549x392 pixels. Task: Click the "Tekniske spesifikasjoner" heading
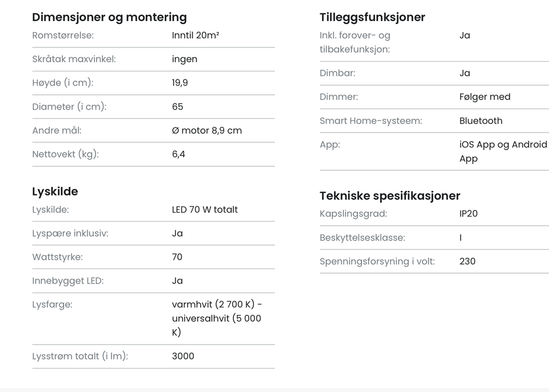coord(390,196)
